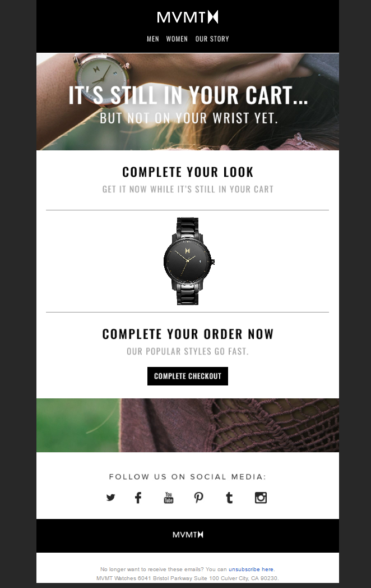
Task: Click the COMPLETE YOUR ORDER NOW heading
Action: tap(188, 334)
